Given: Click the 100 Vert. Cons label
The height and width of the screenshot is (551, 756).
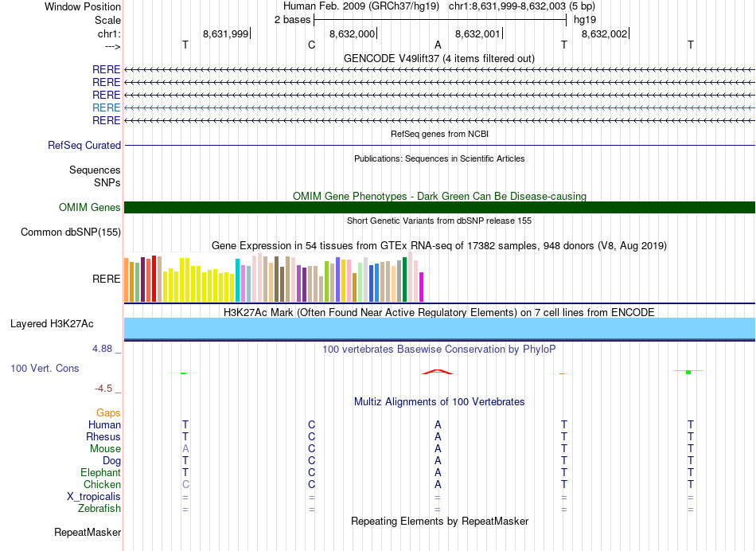Looking at the screenshot, I should coord(45,368).
